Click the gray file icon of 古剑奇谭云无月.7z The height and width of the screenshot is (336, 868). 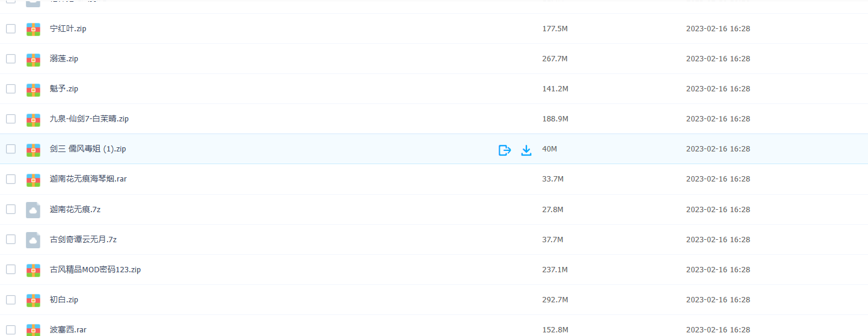(x=33, y=240)
